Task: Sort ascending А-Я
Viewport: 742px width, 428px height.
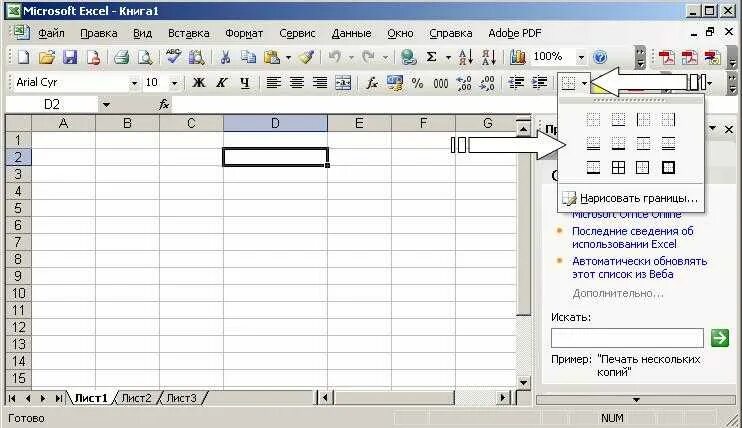Action: point(466,57)
